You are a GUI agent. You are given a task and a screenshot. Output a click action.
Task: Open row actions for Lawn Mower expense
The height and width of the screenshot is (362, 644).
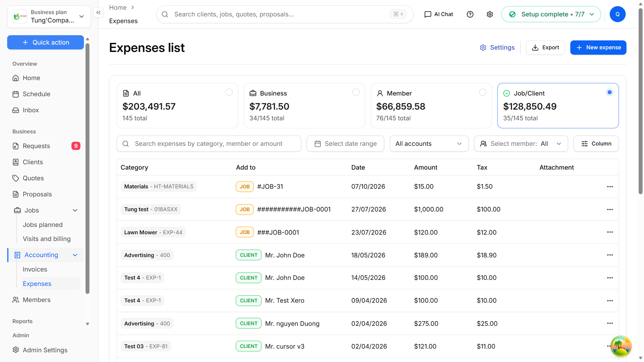pos(610,232)
